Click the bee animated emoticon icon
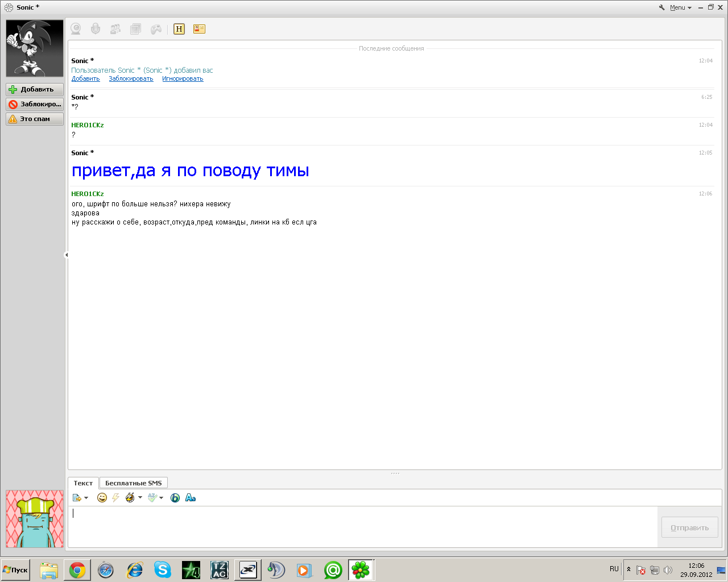Screen dimensions: 728x582 130,498
